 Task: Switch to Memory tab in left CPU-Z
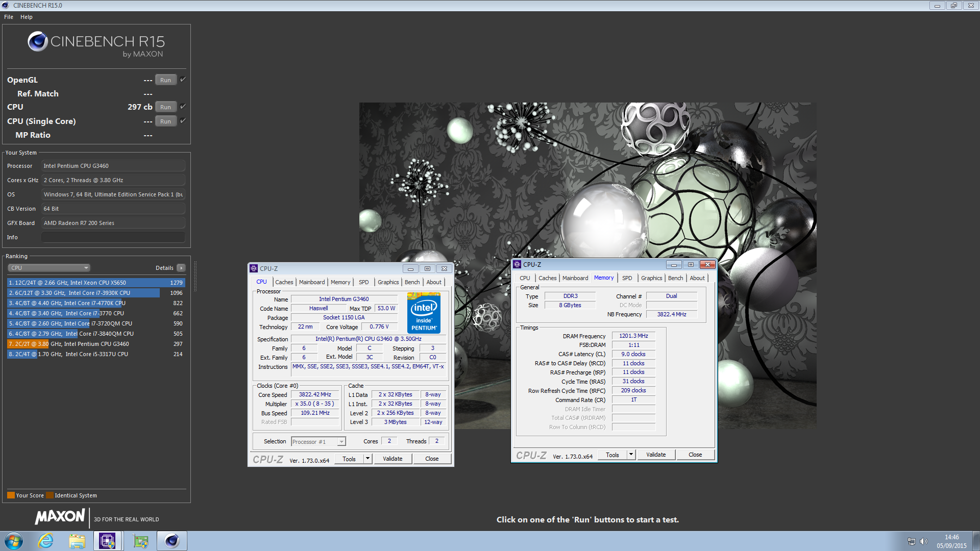coord(340,282)
